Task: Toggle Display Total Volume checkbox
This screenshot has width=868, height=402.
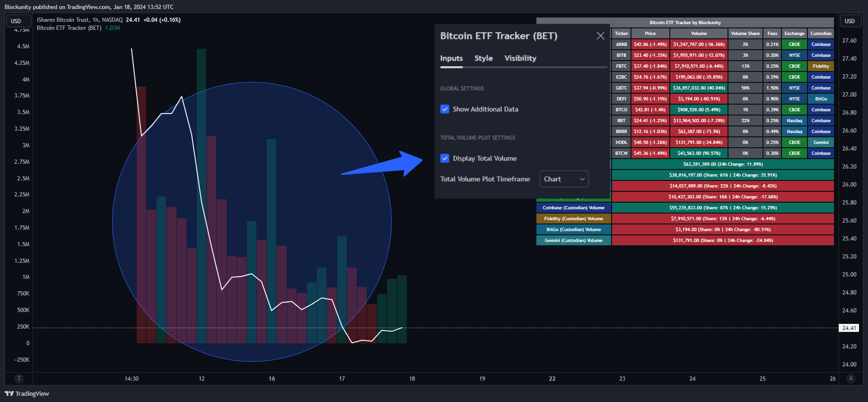Action: pyautogui.click(x=445, y=159)
